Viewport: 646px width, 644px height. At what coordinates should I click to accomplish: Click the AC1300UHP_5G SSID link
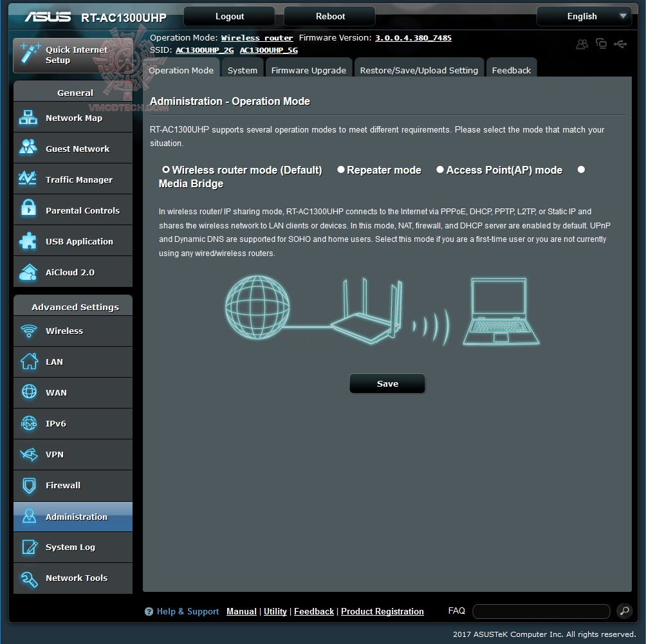(268, 50)
